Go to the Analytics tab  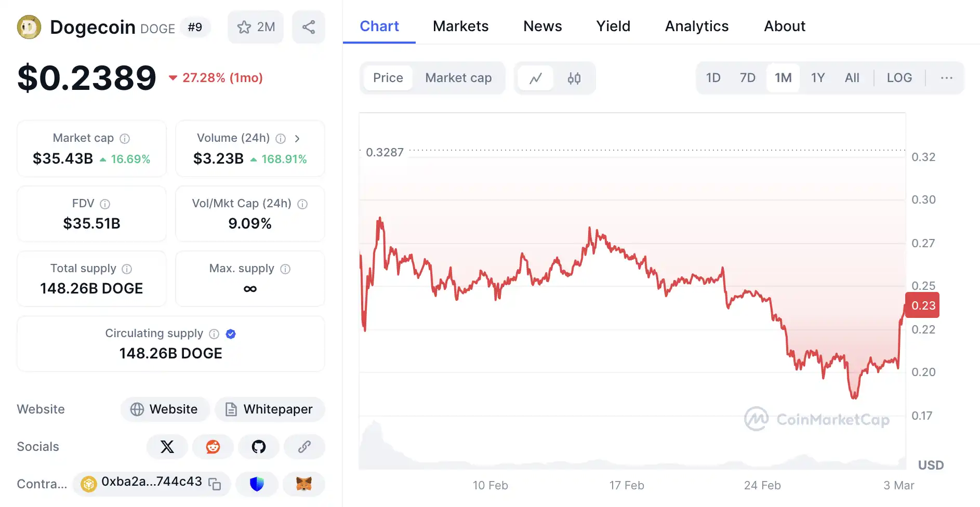tap(697, 26)
